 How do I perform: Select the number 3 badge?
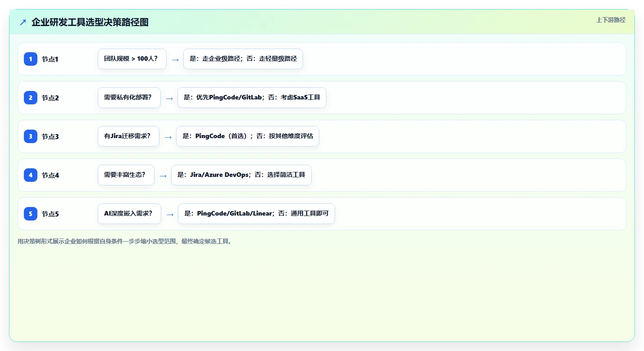(x=31, y=136)
